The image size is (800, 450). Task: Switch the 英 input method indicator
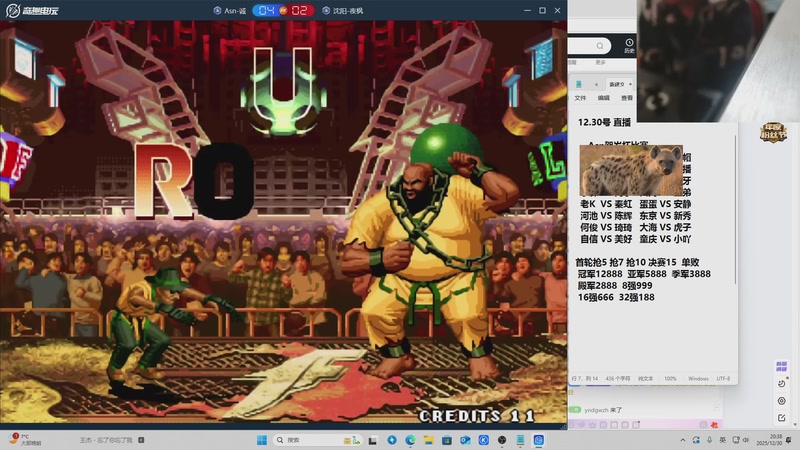(722, 440)
